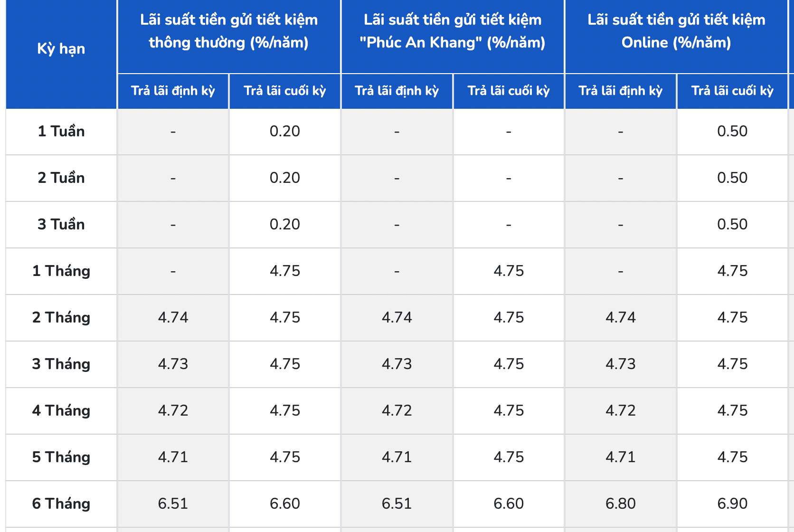
Task: Click Trả lãi định kỳ under thông thường
Action: click(173, 91)
